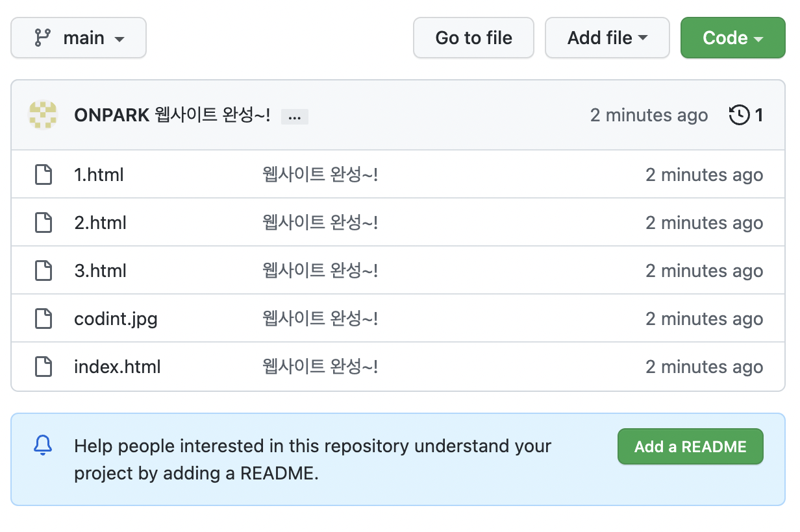Screen dimensions: 800x532
Task: Expand the Add file dropdown
Action: (x=606, y=38)
